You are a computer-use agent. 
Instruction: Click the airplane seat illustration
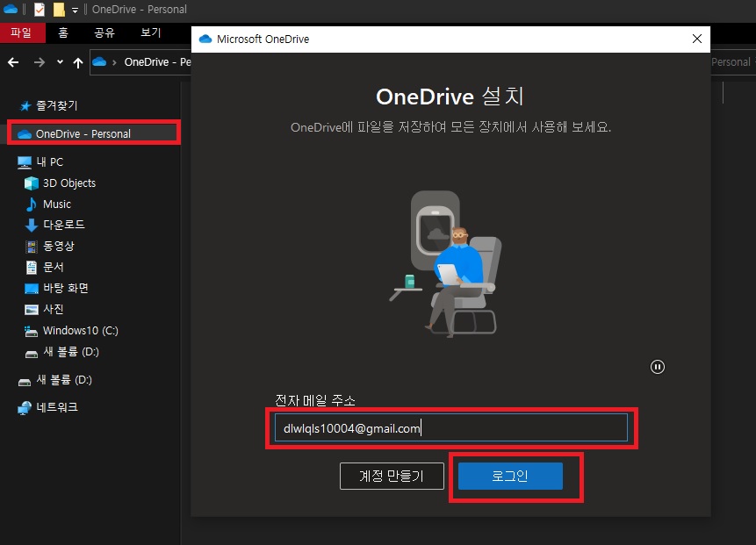446,264
